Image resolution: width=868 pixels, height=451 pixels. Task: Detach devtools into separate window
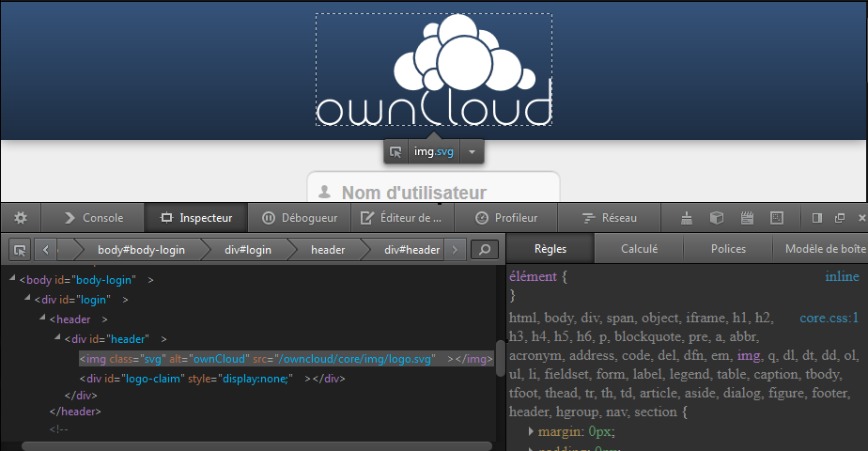click(840, 218)
